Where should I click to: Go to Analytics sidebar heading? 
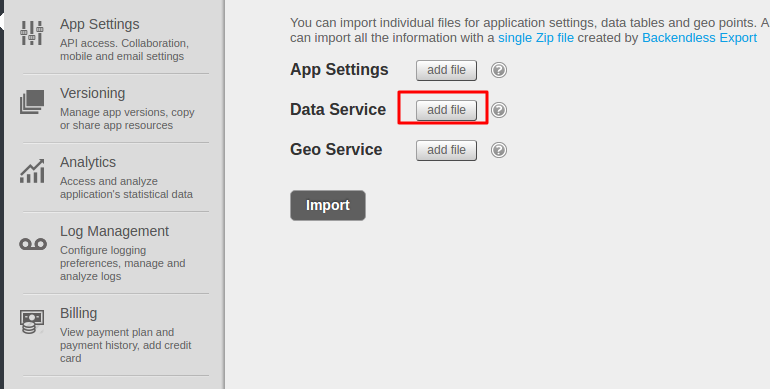88,162
